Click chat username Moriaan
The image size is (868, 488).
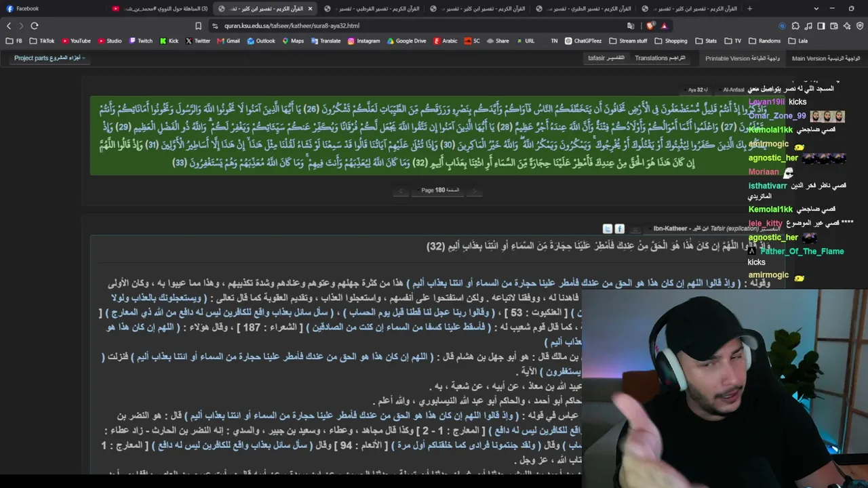click(x=764, y=172)
